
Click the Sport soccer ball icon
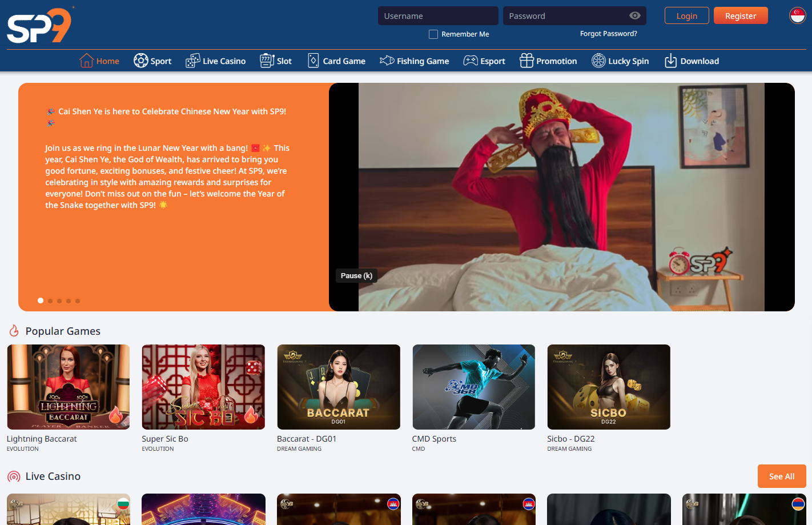tap(140, 61)
